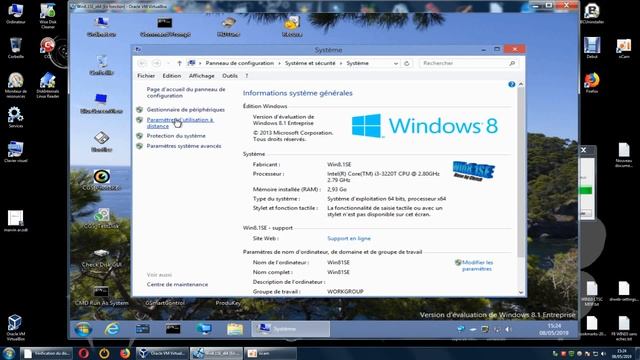Open the Services gear shortcut

click(x=16, y=117)
